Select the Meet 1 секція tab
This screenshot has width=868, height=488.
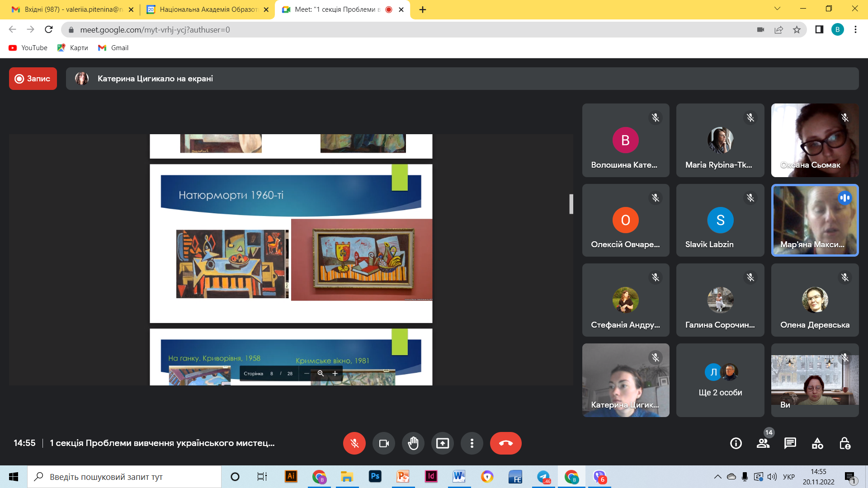(x=337, y=9)
